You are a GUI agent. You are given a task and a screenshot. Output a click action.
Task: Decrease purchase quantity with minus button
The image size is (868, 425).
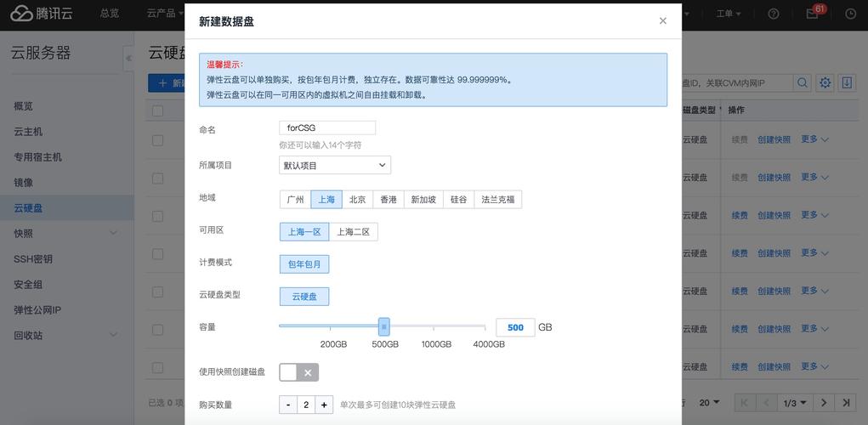(x=288, y=405)
